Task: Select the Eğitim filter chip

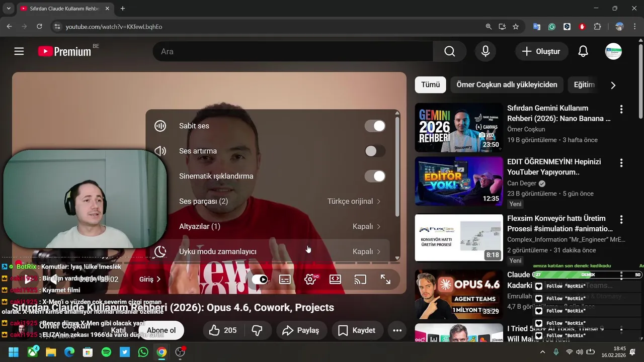Action: click(584, 85)
